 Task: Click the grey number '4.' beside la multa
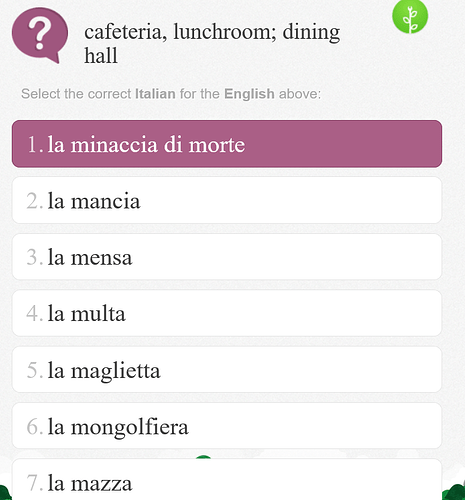point(35,314)
